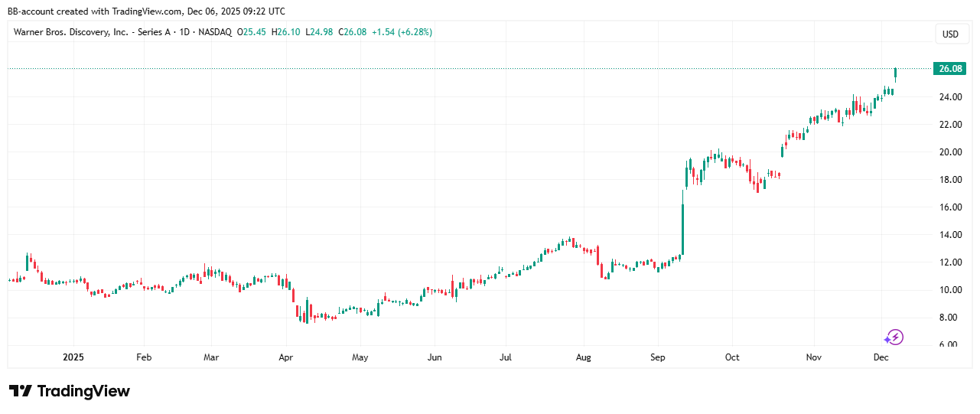Image resolution: width=980 pixels, height=414 pixels.
Task: Select the Dec marker on the time axis
Action: pos(881,357)
